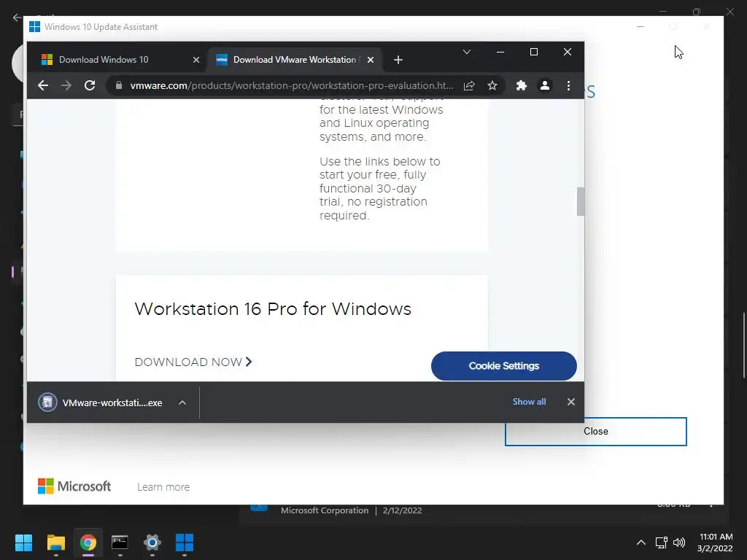Open clock and date 11:01 AM
This screenshot has height=560, width=747.
click(x=715, y=542)
